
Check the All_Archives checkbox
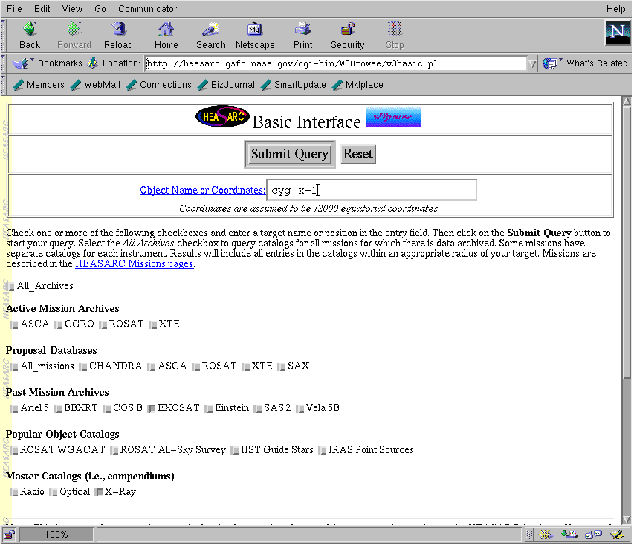pos(10,286)
